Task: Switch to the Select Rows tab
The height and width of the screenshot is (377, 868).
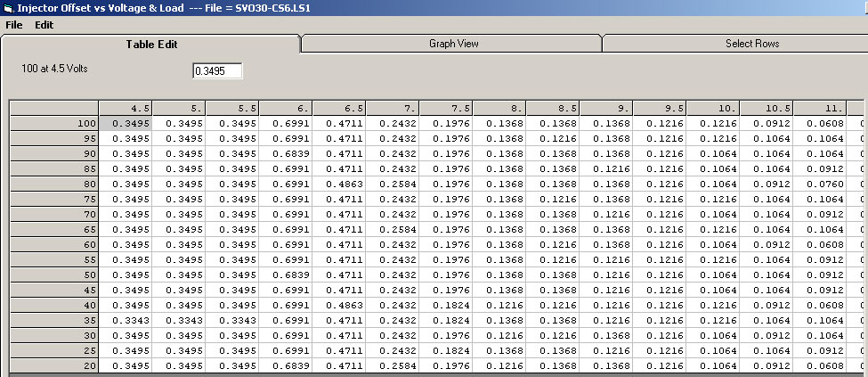Action: point(752,44)
